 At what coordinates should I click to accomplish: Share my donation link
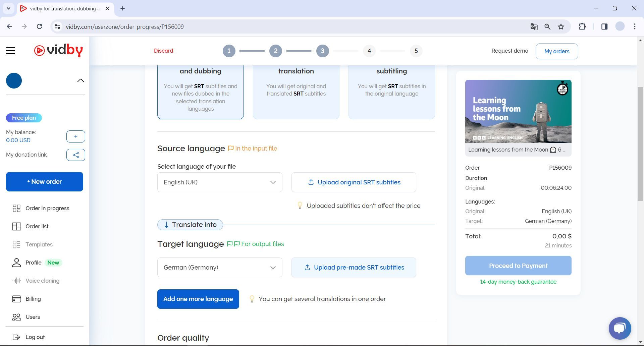(x=75, y=155)
